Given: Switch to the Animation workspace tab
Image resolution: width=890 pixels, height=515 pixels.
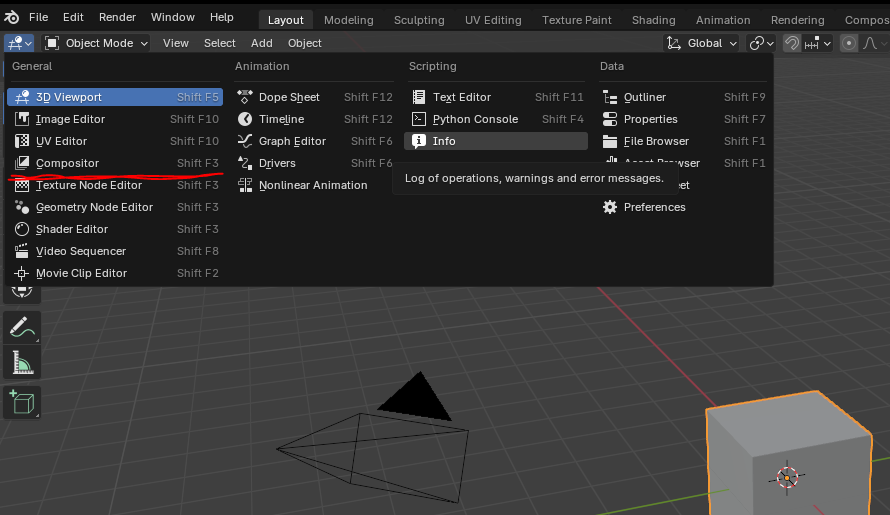Looking at the screenshot, I should tap(723, 20).
